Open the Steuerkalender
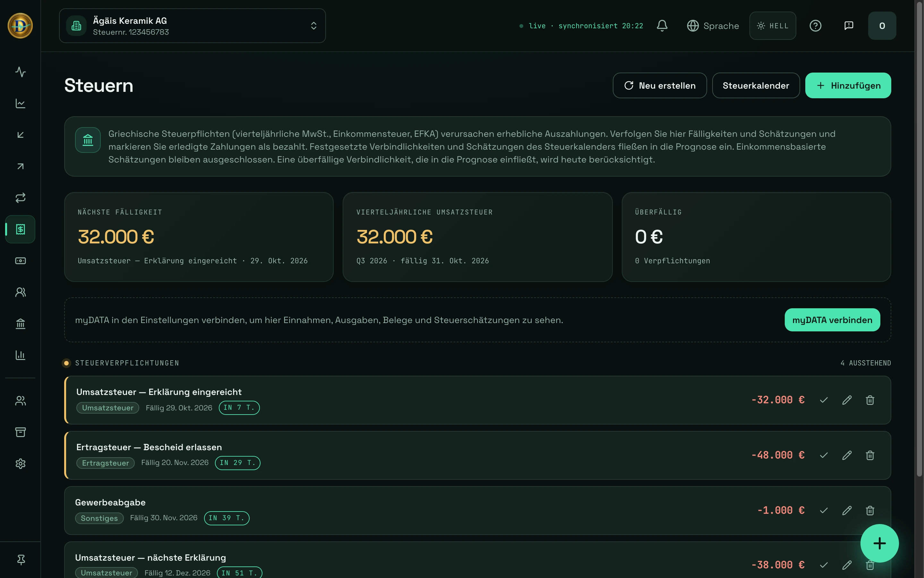 (756, 85)
